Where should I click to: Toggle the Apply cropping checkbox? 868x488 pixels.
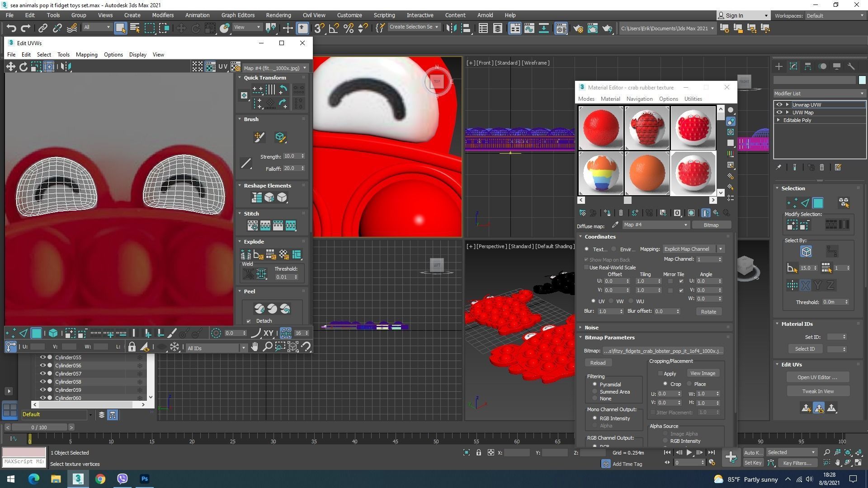click(660, 374)
